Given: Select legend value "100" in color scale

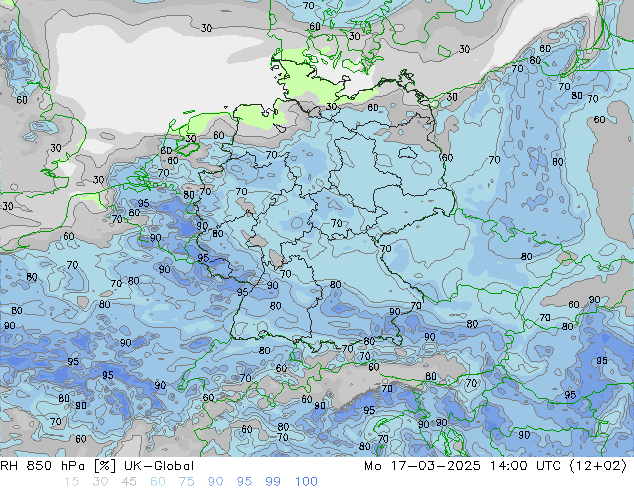Looking at the screenshot, I should coord(306,482).
